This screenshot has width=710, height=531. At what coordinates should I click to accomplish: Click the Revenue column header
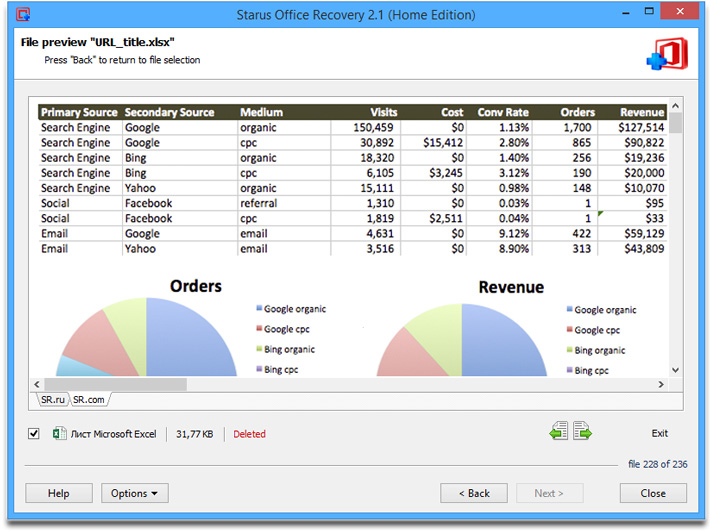point(632,112)
